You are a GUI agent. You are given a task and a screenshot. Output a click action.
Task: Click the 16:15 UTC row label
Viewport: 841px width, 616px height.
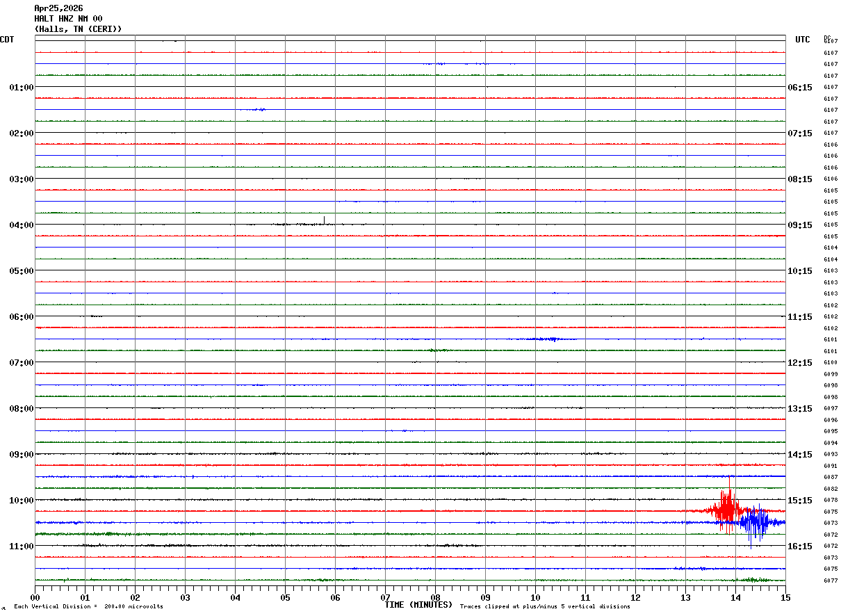[799, 546]
